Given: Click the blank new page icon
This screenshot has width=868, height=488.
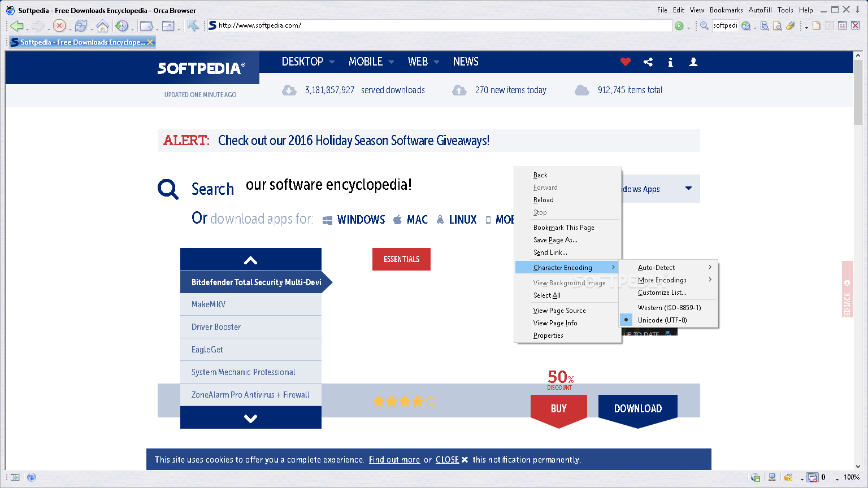Looking at the screenshot, I should tap(817, 25).
